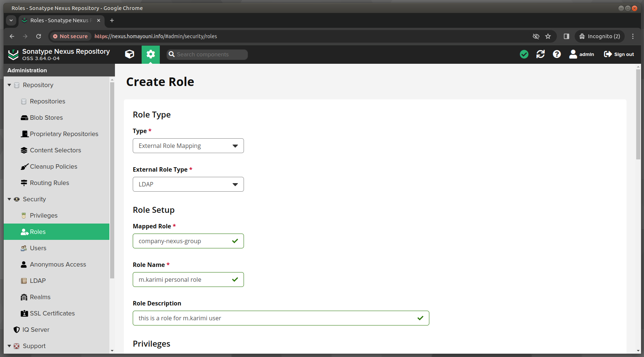Click the LDAP book icon
This screenshot has height=357, width=644.
[x=24, y=281]
